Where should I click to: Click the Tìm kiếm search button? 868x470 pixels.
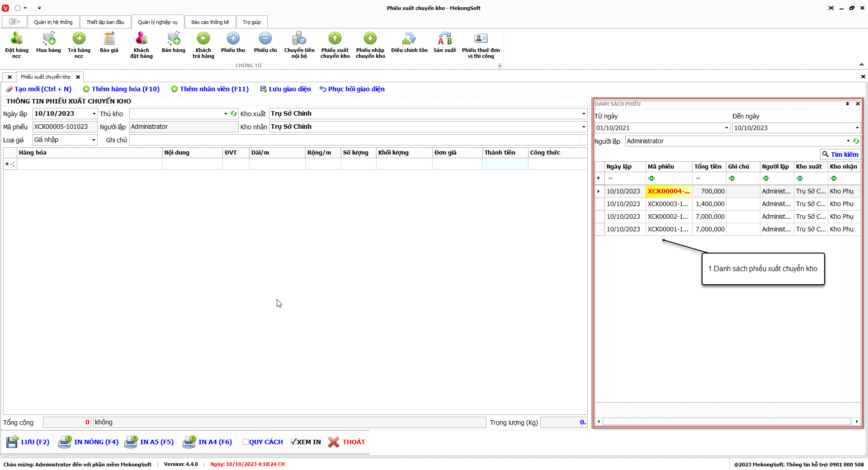[x=840, y=155]
